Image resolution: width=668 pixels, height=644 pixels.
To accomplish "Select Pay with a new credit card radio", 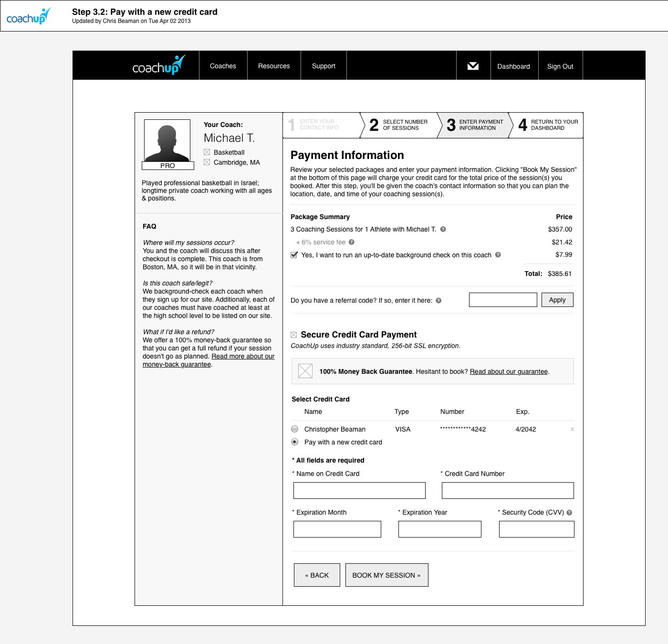I will 295,442.
